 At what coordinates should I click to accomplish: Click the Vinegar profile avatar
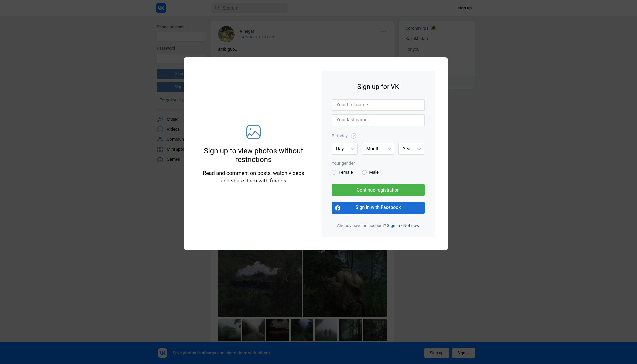click(x=226, y=34)
